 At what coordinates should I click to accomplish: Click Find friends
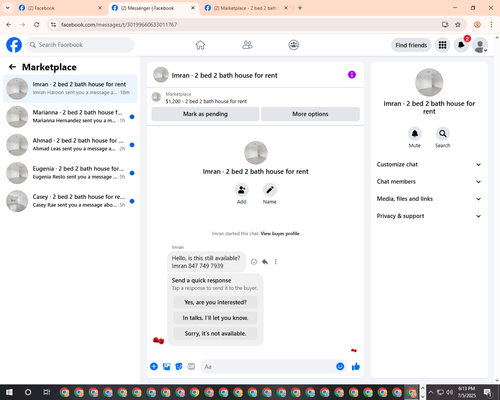click(411, 45)
